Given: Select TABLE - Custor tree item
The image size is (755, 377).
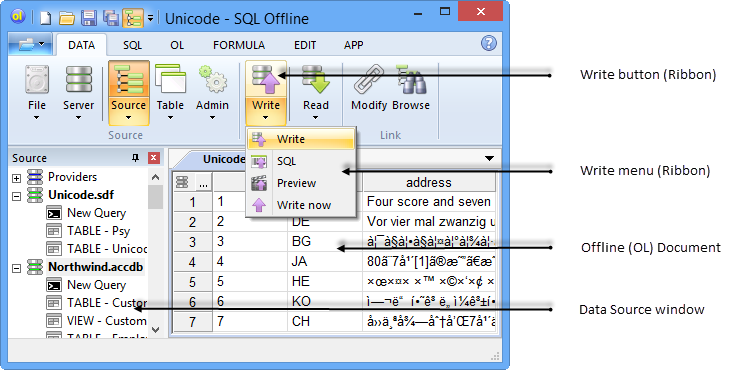Looking at the screenshot, I should pos(107,303).
